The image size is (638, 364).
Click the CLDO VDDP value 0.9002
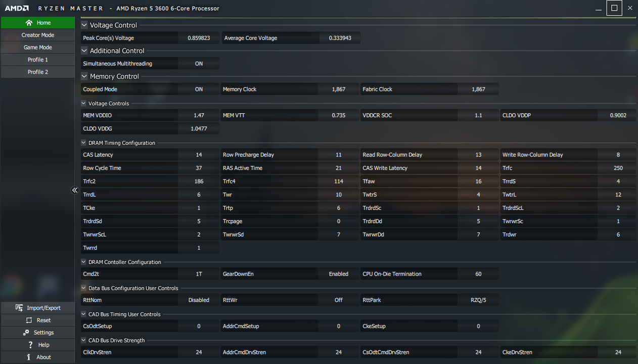pos(618,115)
